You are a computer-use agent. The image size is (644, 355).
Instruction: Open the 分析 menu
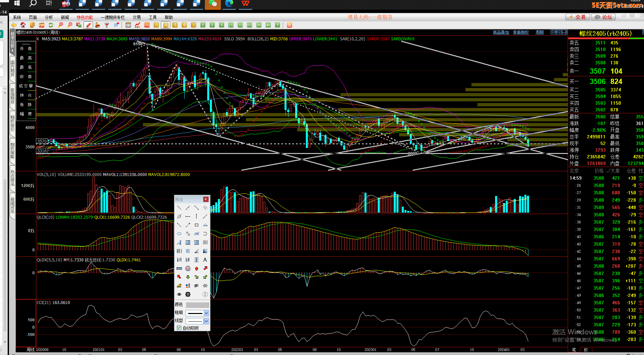click(49, 17)
